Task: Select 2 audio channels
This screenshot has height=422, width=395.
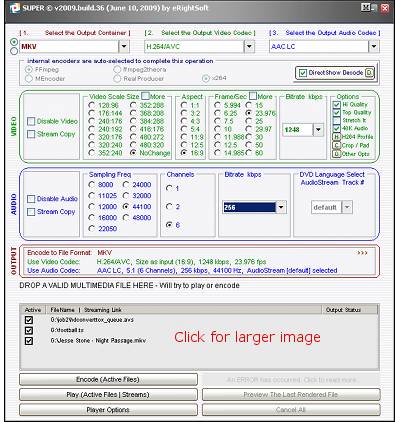Action: pyautogui.click(x=169, y=207)
